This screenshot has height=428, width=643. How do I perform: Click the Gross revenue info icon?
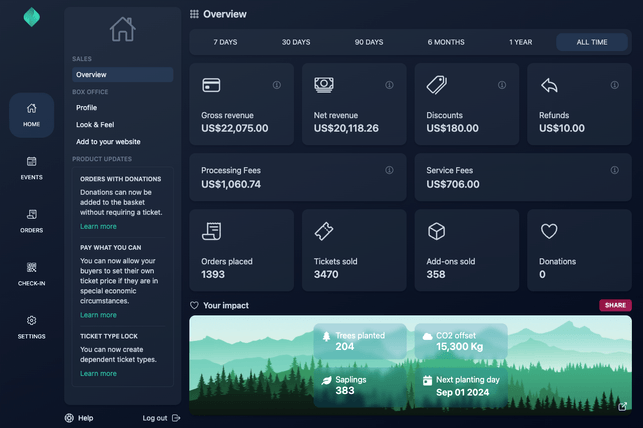point(277,85)
